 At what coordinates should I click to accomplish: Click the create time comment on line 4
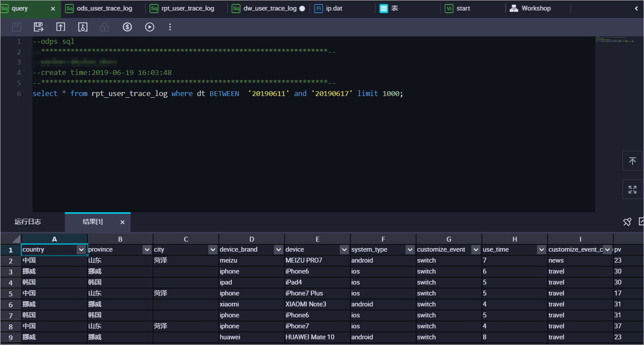102,72
